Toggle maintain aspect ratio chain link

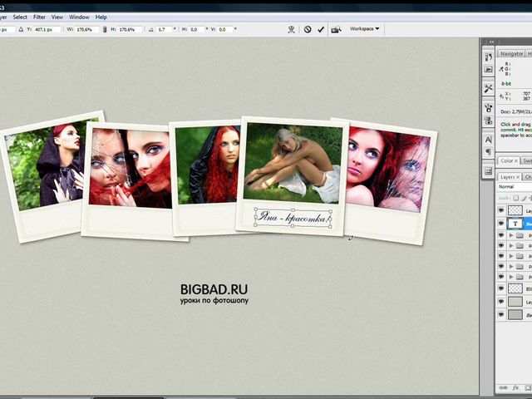click(105, 30)
